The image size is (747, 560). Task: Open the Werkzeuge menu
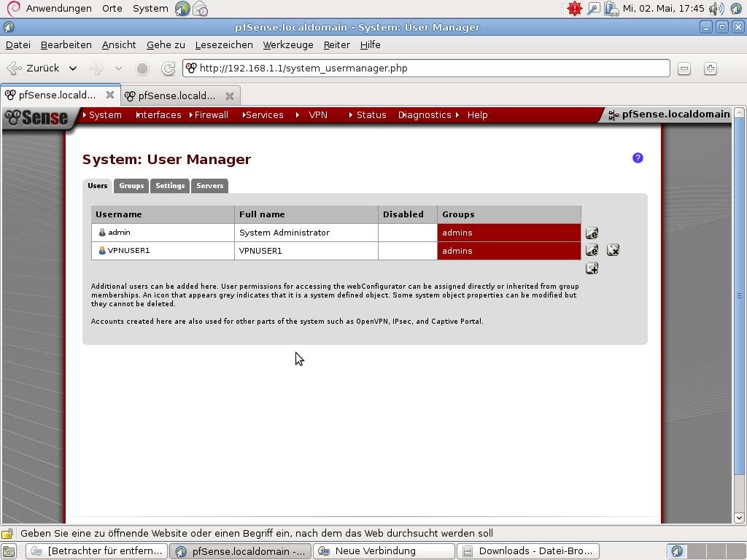point(288,44)
